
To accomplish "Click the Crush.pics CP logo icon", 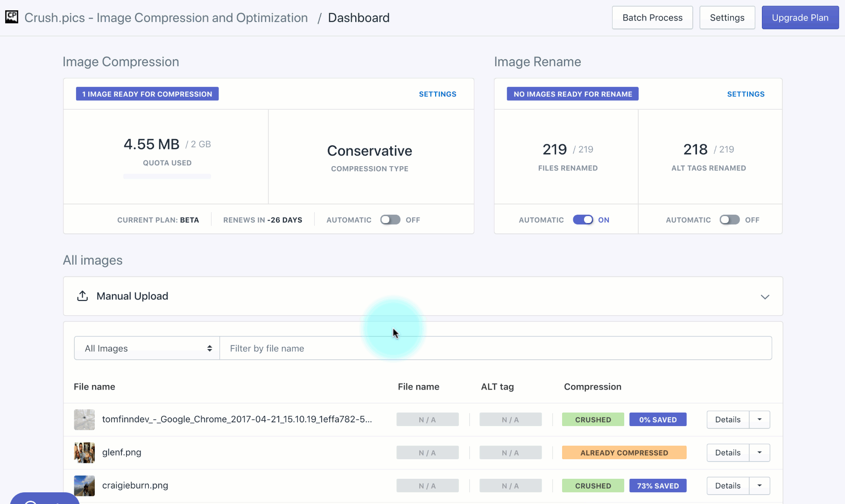I will click(12, 17).
